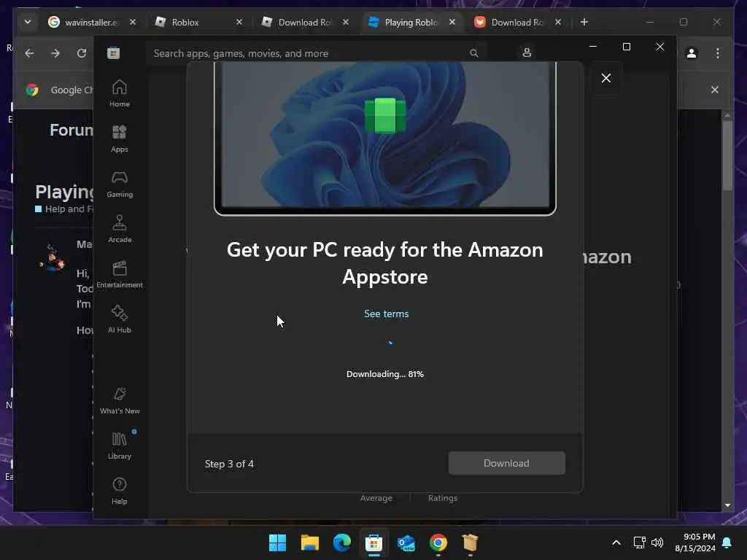
Task: Click Chrome page scrollbar down arrow
Action: click(727, 505)
